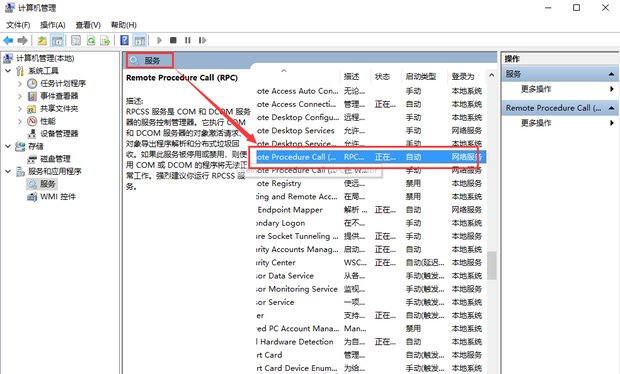Select the Remote Registry service row
The width and height of the screenshot is (620, 374).
pyautogui.click(x=371, y=183)
